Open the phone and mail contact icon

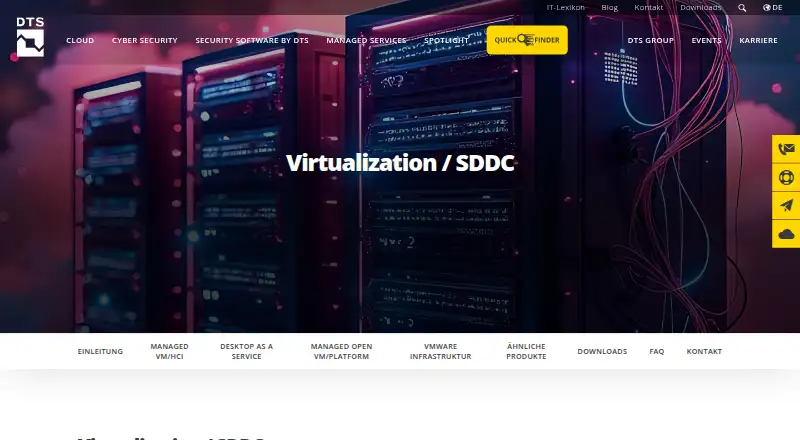tap(786, 149)
